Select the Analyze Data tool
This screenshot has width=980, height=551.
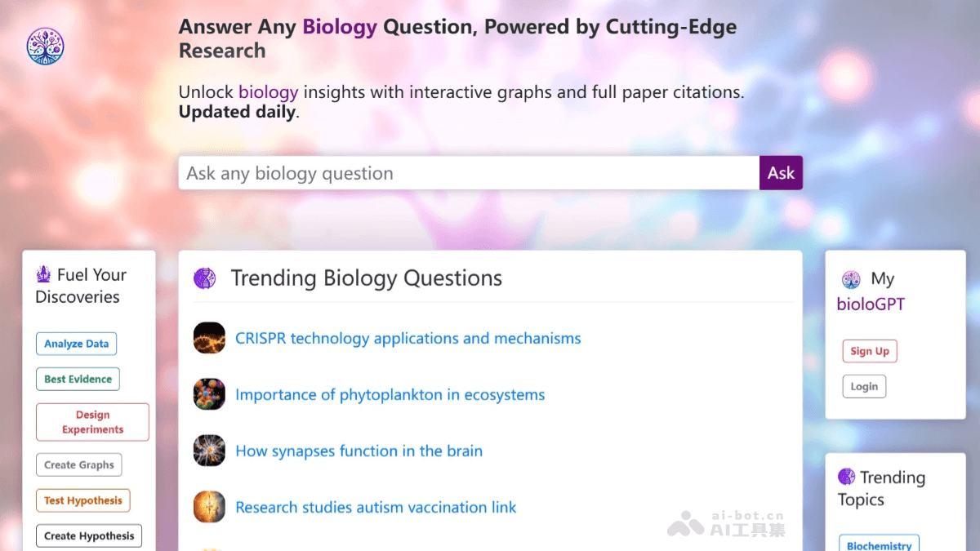[76, 344]
